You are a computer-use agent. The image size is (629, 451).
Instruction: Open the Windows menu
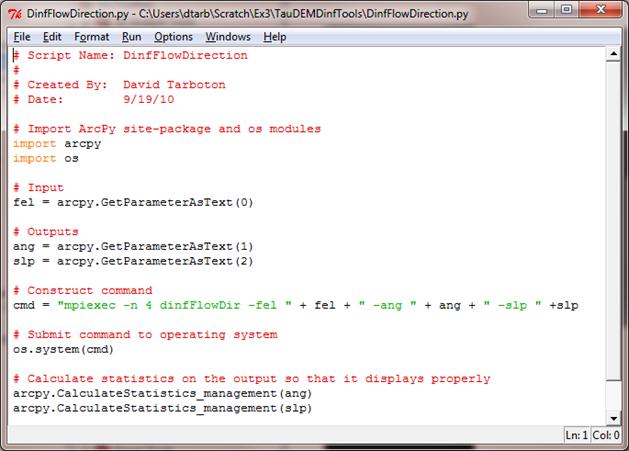pos(228,37)
